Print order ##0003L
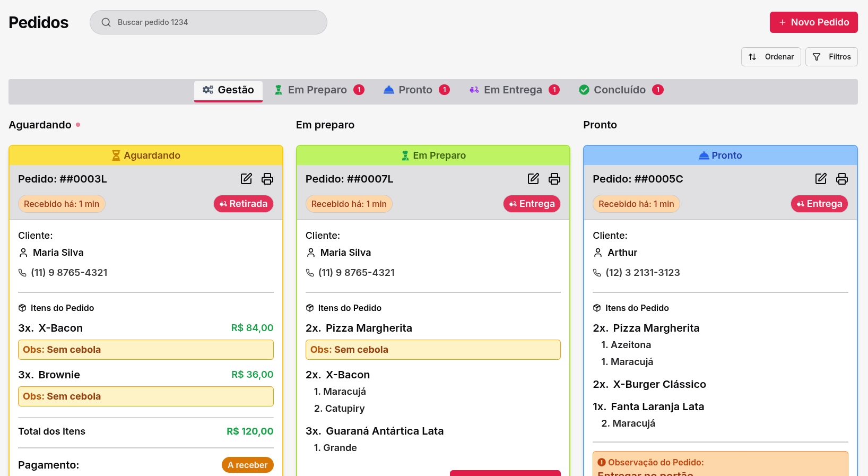 pos(267,179)
